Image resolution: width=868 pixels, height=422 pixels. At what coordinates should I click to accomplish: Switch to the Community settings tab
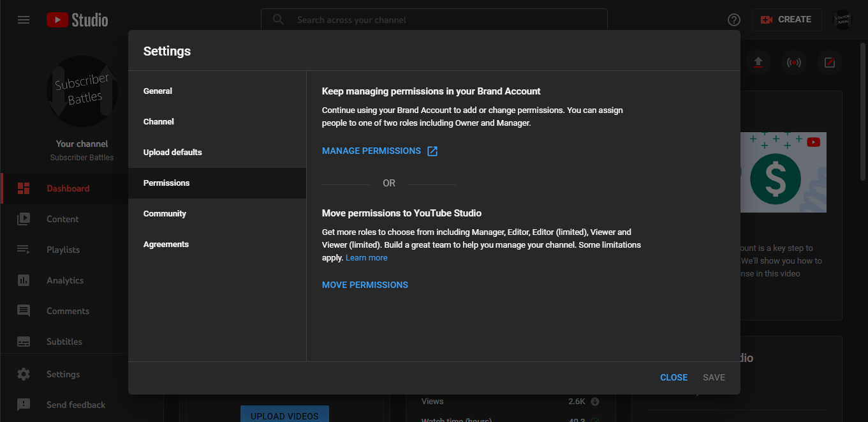pos(217,214)
